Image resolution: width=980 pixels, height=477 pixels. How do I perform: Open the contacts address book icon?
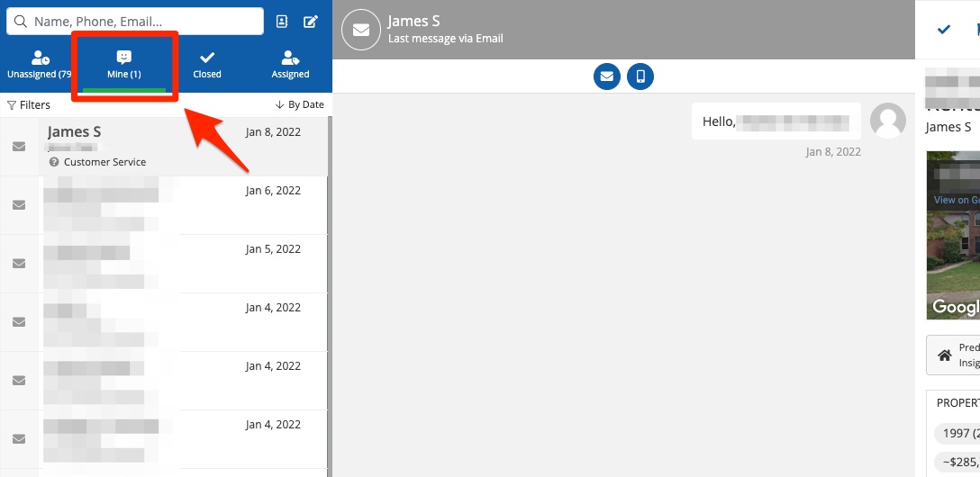click(x=282, y=22)
